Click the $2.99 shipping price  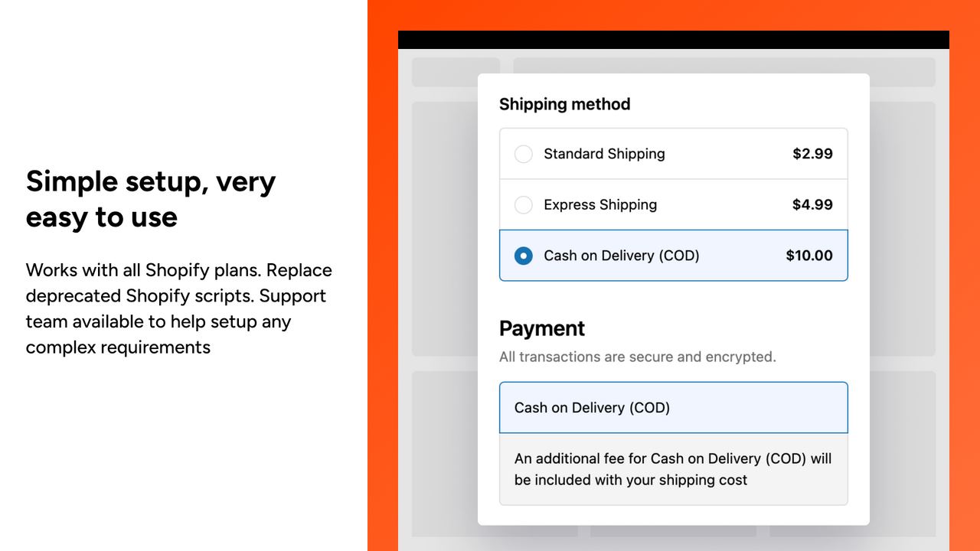812,154
